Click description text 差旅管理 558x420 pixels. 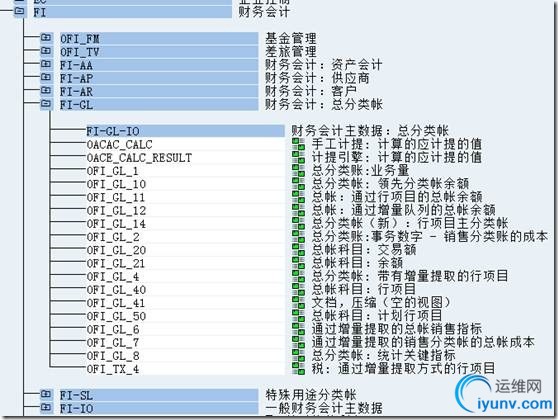point(291,51)
